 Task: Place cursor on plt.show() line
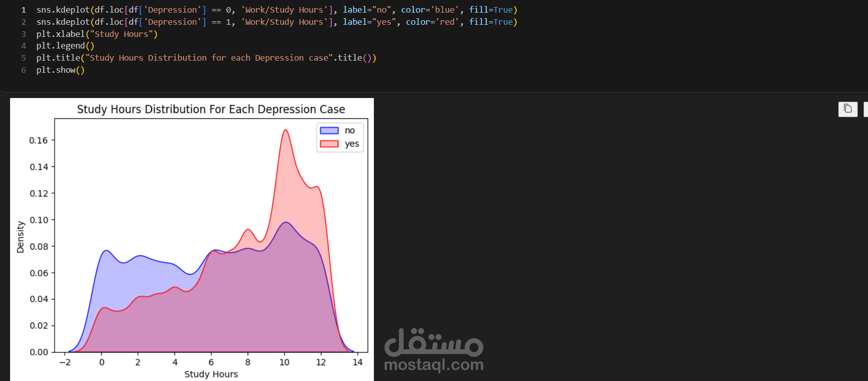tap(61, 70)
